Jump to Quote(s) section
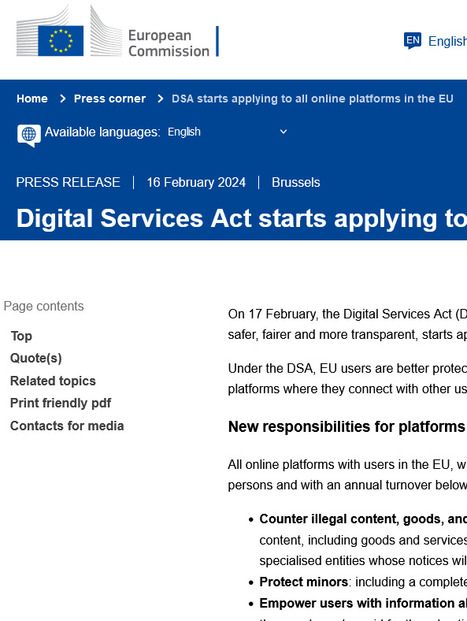This screenshot has height=621, width=467. click(36, 358)
